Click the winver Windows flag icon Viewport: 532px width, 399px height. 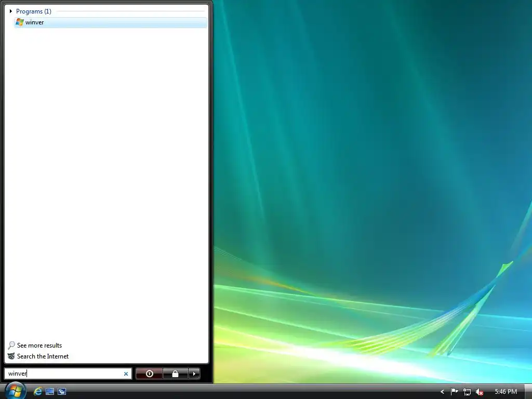coord(20,22)
